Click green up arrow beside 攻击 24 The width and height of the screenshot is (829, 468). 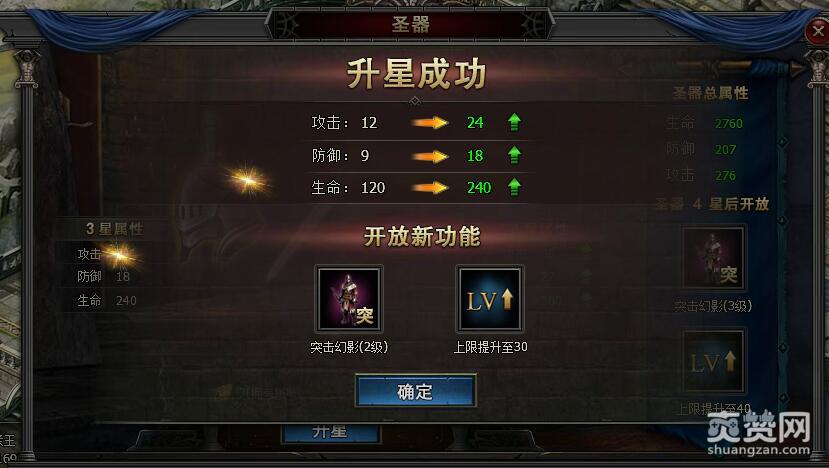click(514, 122)
